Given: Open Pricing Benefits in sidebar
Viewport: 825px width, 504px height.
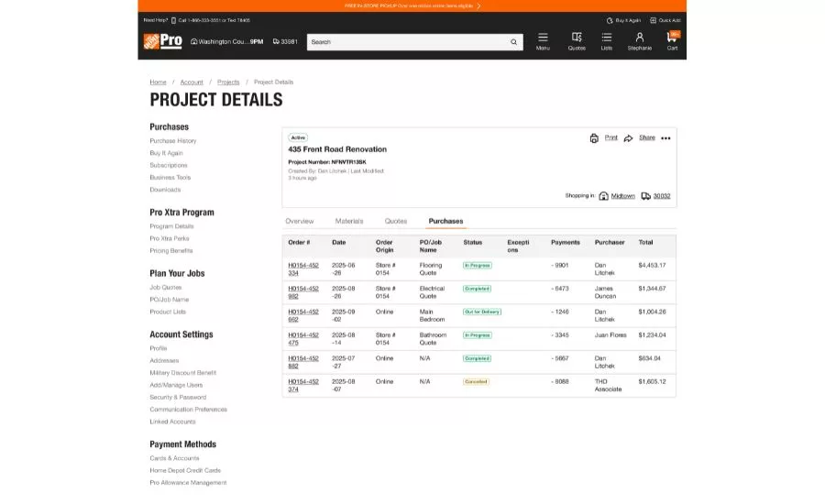Looking at the screenshot, I should click(171, 251).
